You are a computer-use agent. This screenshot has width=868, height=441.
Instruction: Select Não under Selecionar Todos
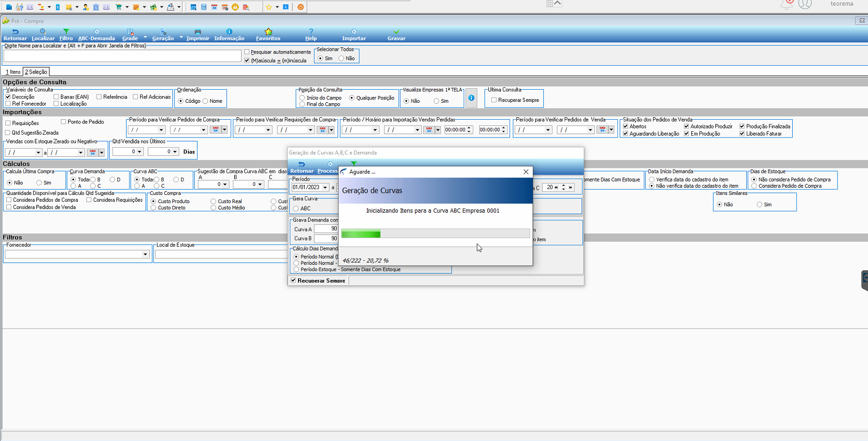[342, 58]
